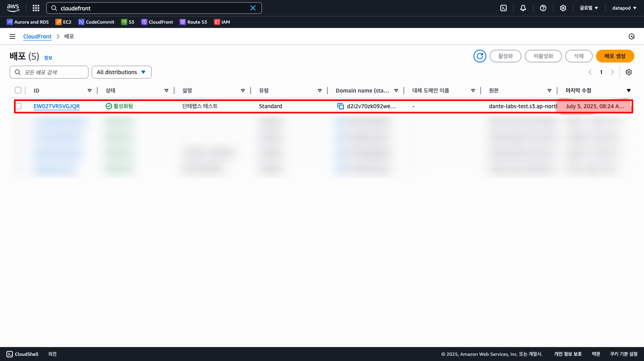
Task: Open the IAM bookmark
Action: click(x=222, y=22)
